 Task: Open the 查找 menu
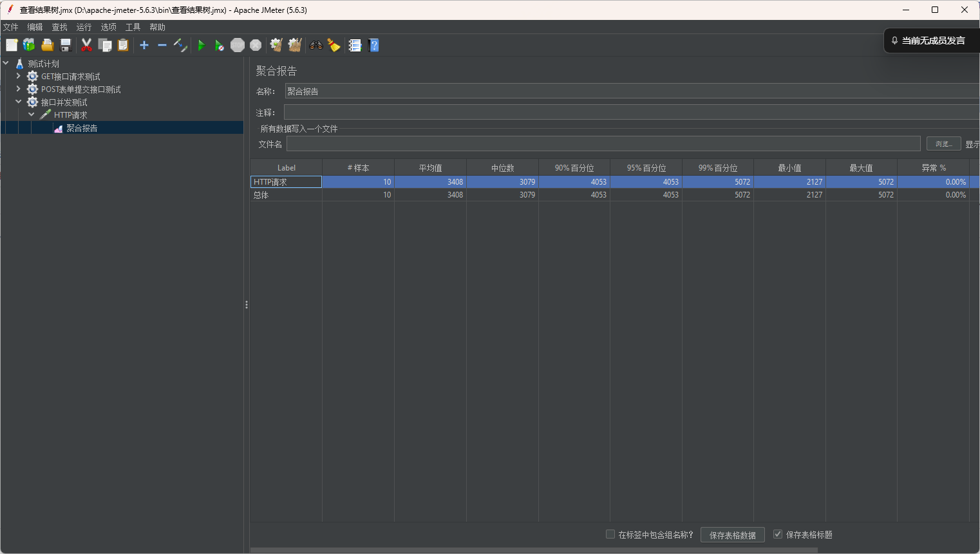[x=59, y=27]
